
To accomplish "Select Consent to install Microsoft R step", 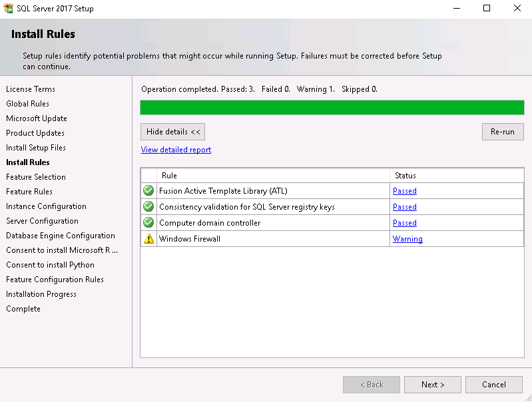I will (62, 250).
